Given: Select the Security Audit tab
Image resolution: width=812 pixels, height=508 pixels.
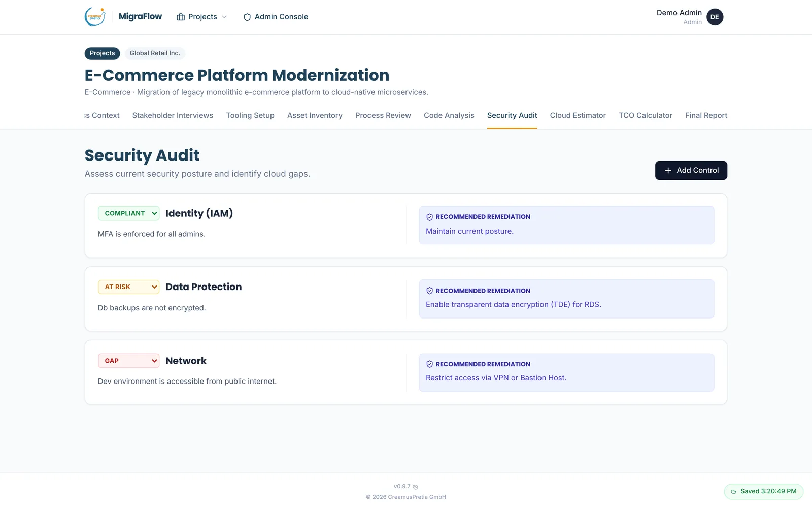Looking at the screenshot, I should [x=512, y=115].
